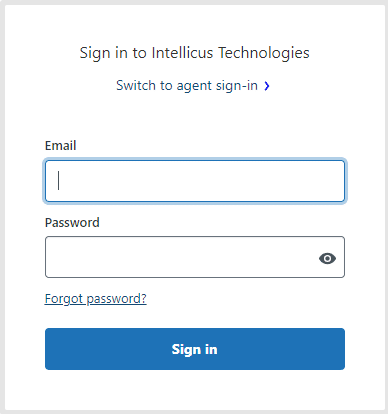Place cursor in the highlighted Email box
Viewport: 388px width, 414px height.
tap(195, 181)
